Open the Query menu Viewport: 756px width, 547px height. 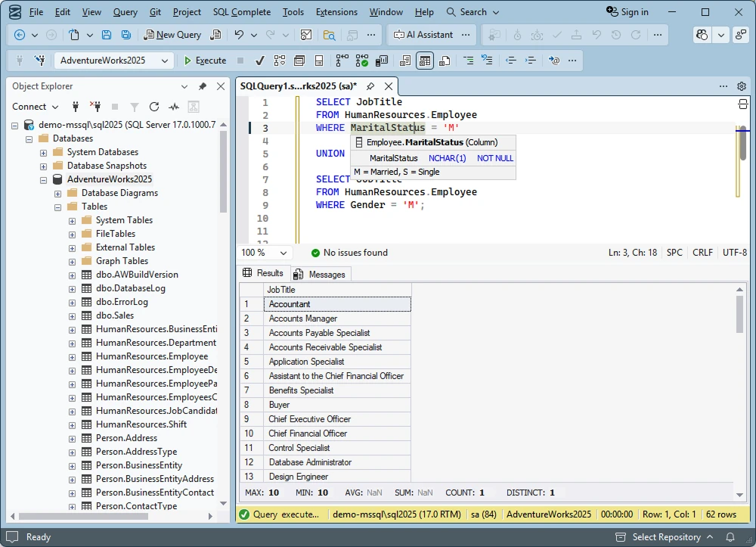[x=125, y=12]
